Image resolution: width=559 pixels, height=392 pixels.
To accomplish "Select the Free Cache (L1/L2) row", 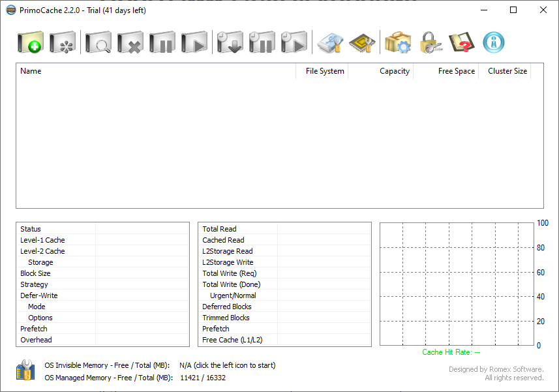I will pyautogui.click(x=285, y=340).
